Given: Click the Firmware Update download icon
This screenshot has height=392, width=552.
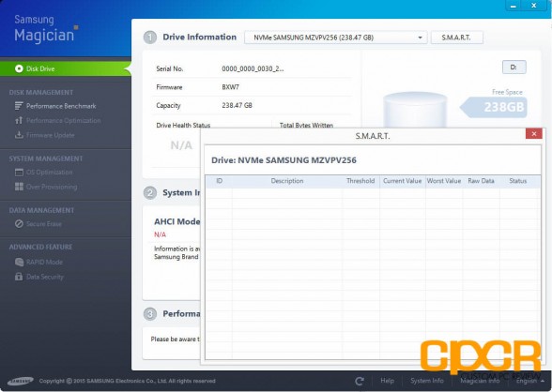Looking at the screenshot, I should [x=19, y=135].
